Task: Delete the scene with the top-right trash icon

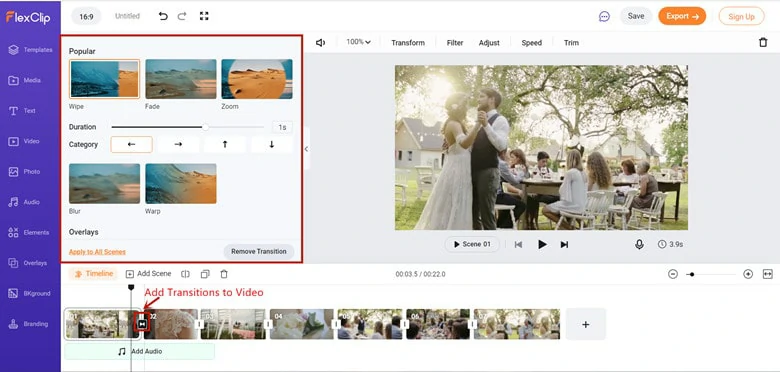Action: (x=763, y=43)
